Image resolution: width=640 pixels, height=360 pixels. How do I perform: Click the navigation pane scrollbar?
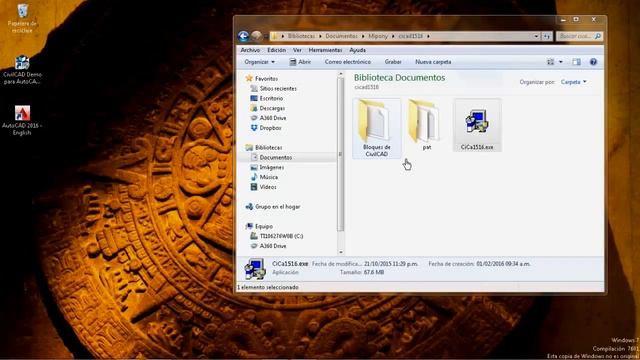pos(341,154)
